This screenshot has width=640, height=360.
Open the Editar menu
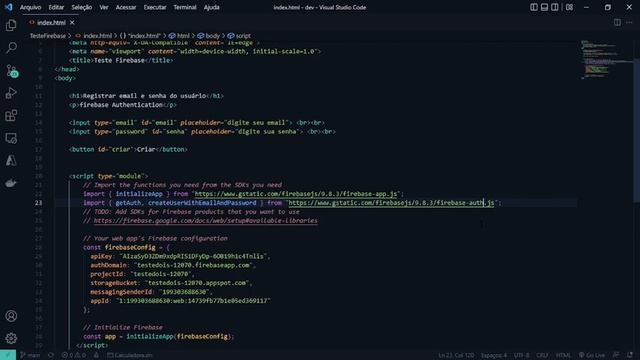(x=56, y=7)
